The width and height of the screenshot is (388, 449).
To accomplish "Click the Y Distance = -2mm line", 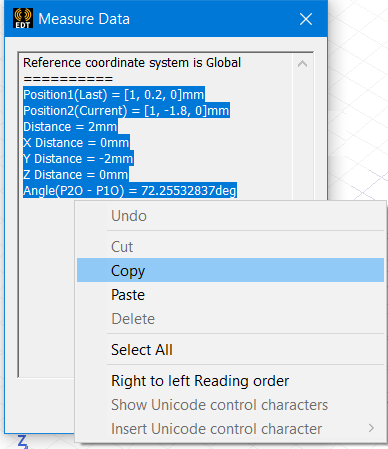I will point(78,159).
